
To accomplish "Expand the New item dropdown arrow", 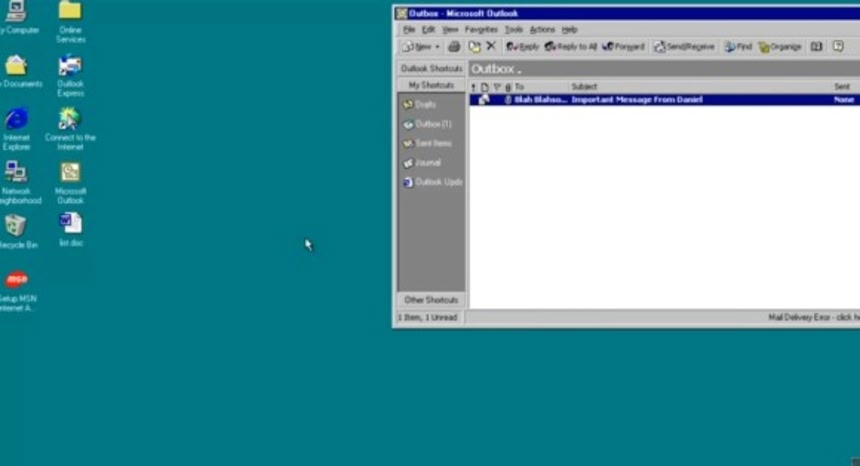I will click(x=437, y=47).
